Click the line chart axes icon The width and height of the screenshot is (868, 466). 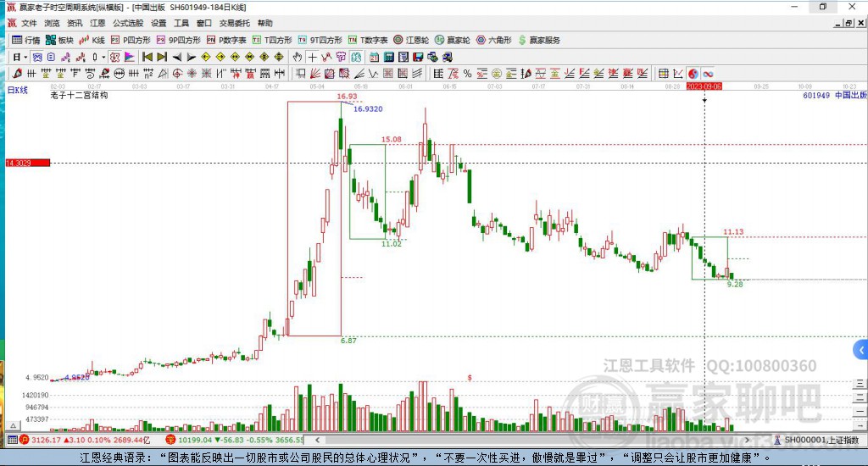(678, 74)
